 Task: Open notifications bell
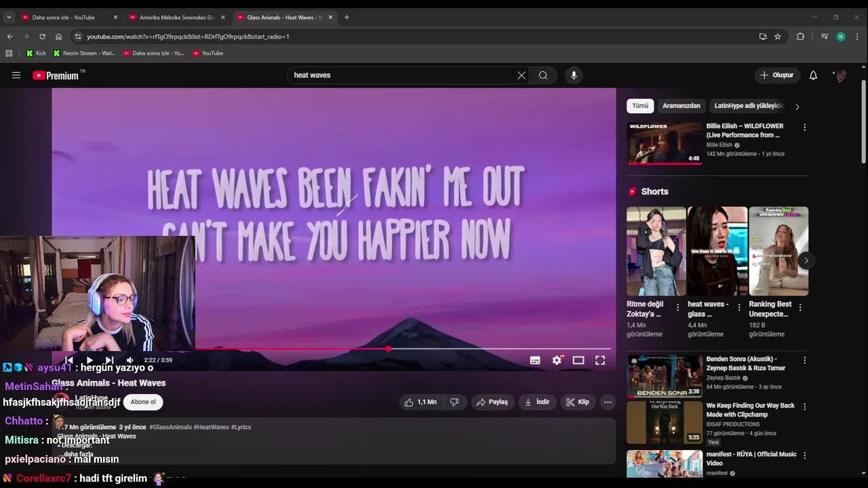(813, 75)
